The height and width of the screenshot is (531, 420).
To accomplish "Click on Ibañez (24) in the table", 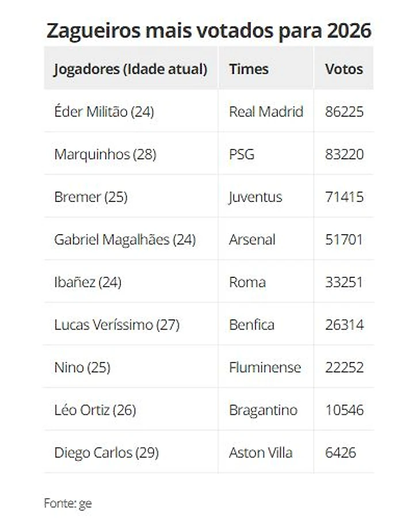I will tap(87, 282).
